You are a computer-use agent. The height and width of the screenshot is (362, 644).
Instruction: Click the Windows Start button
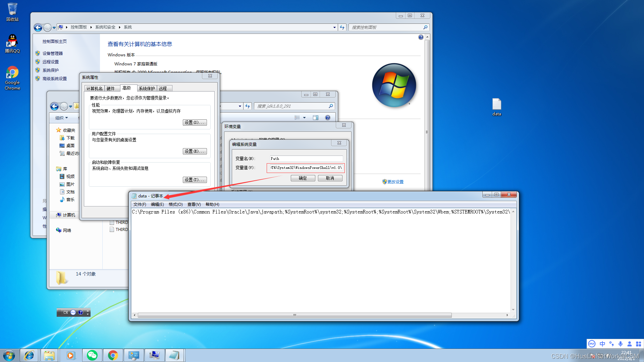pyautogui.click(x=9, y=355)
